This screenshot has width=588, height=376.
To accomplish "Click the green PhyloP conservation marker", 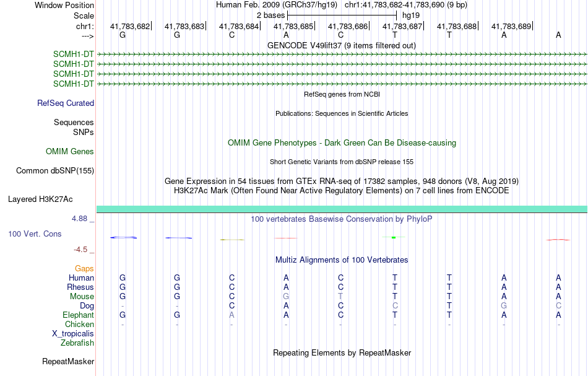I will [394, 237].
